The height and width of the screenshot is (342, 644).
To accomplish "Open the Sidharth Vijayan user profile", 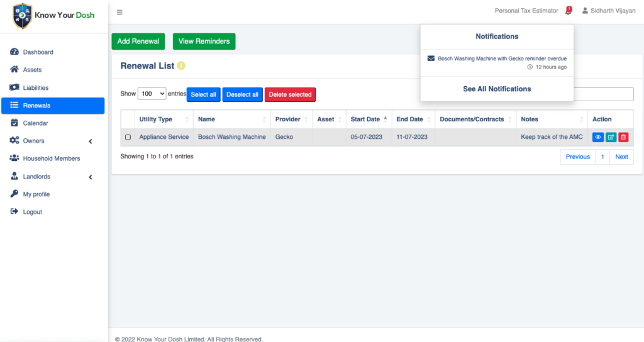I will 609,11.
